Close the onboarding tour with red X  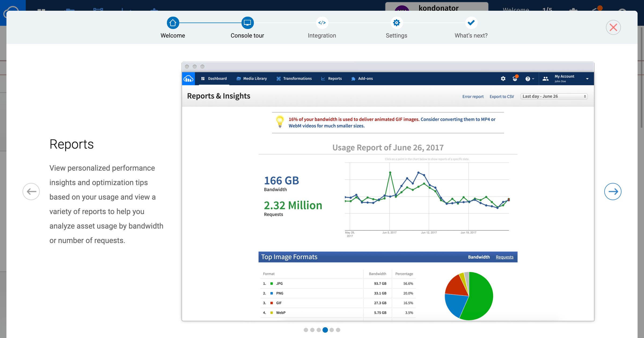coord(613,27)
